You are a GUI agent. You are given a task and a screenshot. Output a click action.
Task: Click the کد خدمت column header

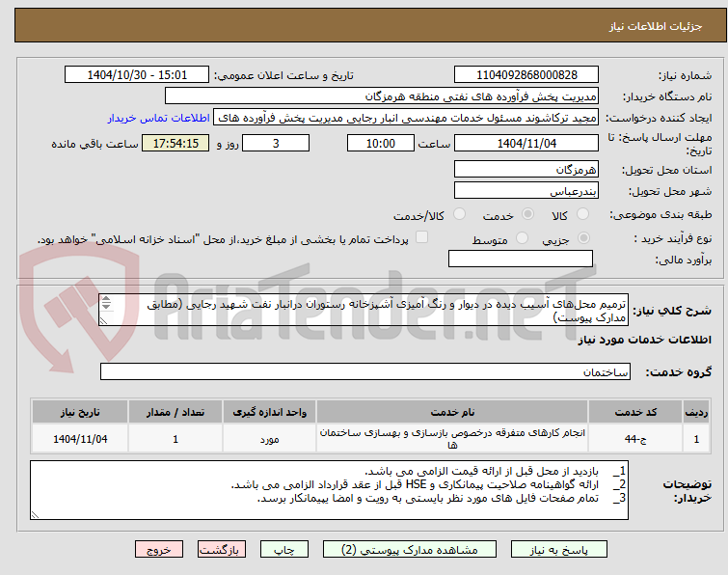[635, 413]
